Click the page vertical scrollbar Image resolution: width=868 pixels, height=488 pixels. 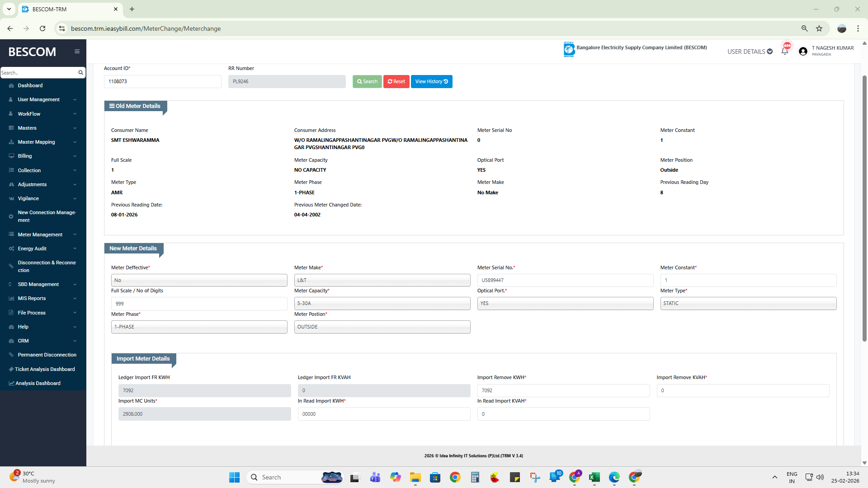(x=864, y=208)
